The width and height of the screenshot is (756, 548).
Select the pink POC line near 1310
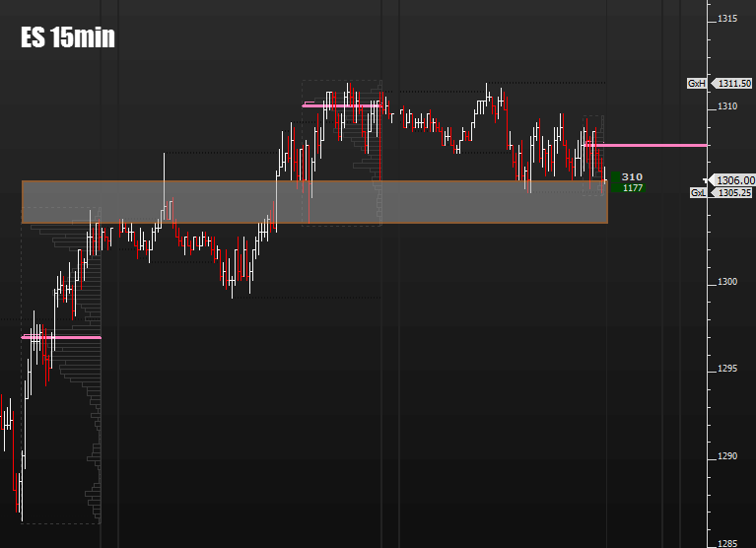[x=342, y=105]
